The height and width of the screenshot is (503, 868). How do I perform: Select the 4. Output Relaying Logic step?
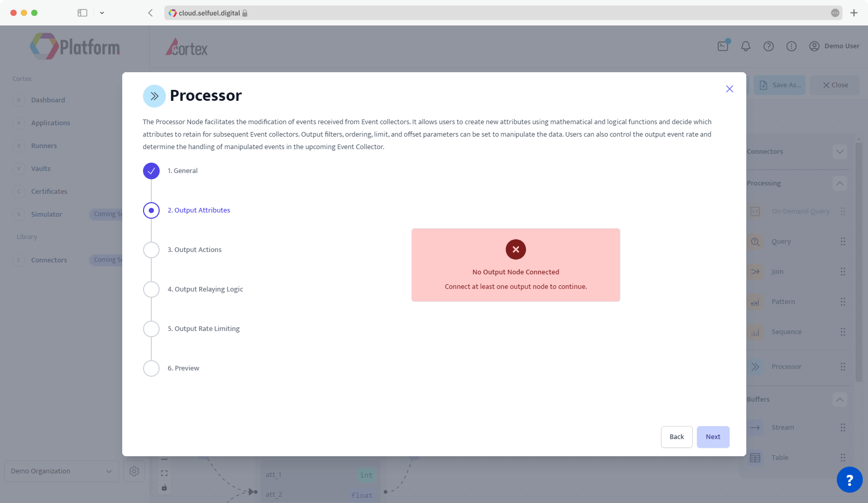[x=205, y=289]
